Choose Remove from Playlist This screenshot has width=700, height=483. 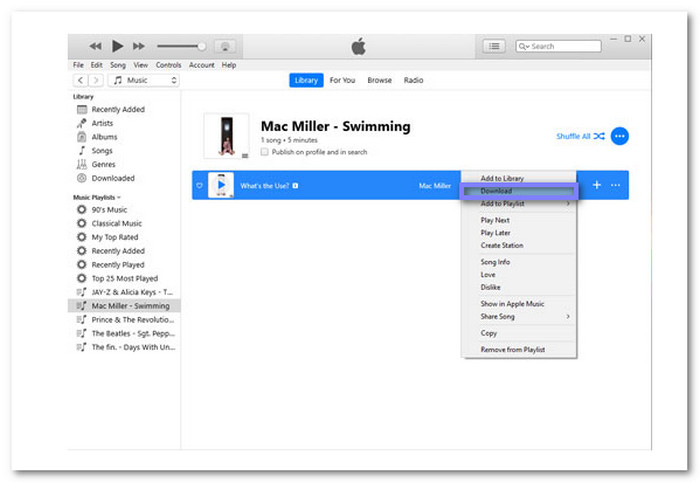click(519, 350)
